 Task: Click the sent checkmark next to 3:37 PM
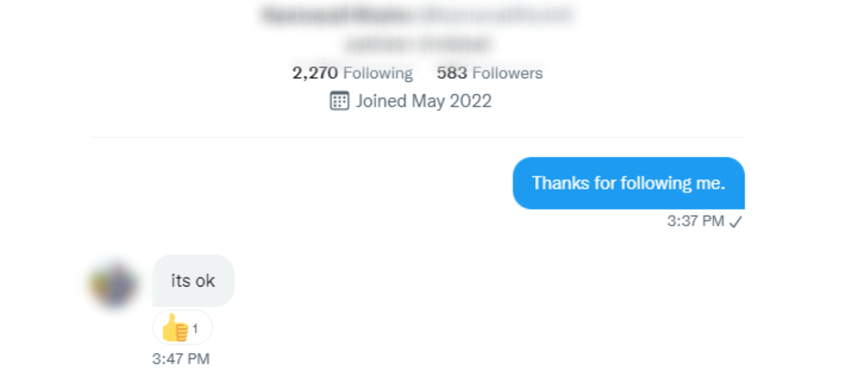tap(735, 222)
